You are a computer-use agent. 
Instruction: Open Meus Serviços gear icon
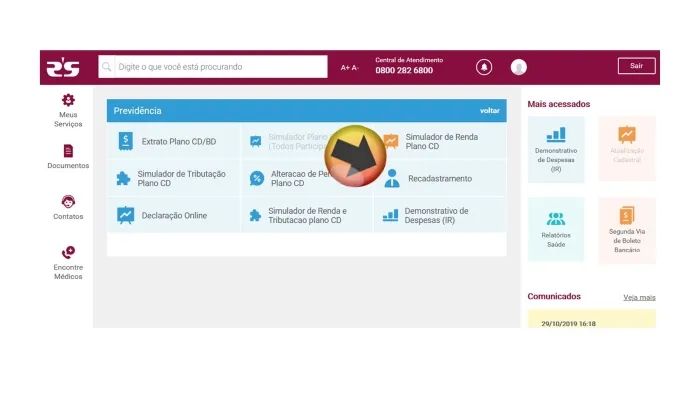pyautogui.click(x=68, y=100)
